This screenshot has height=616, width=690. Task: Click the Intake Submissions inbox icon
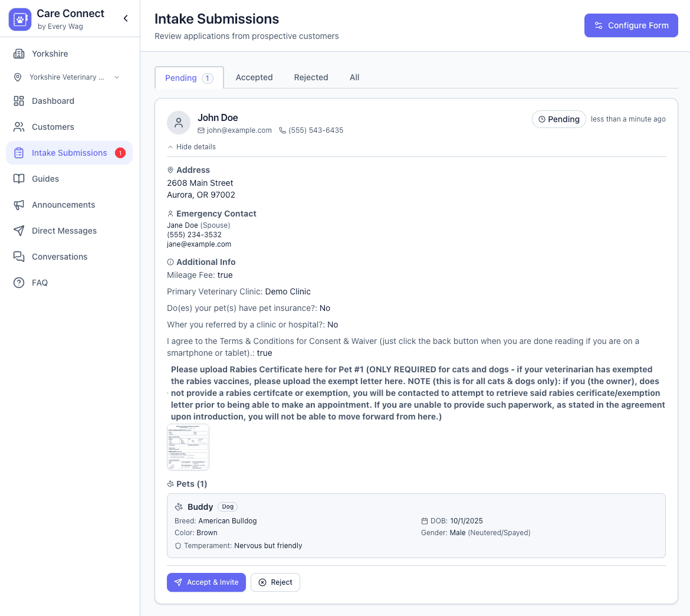18,153
